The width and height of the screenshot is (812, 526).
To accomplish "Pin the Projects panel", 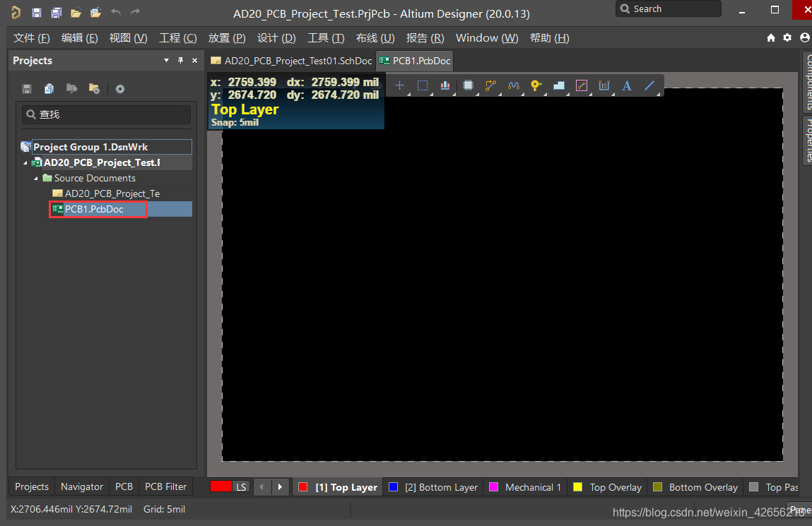I will point(180,61).
